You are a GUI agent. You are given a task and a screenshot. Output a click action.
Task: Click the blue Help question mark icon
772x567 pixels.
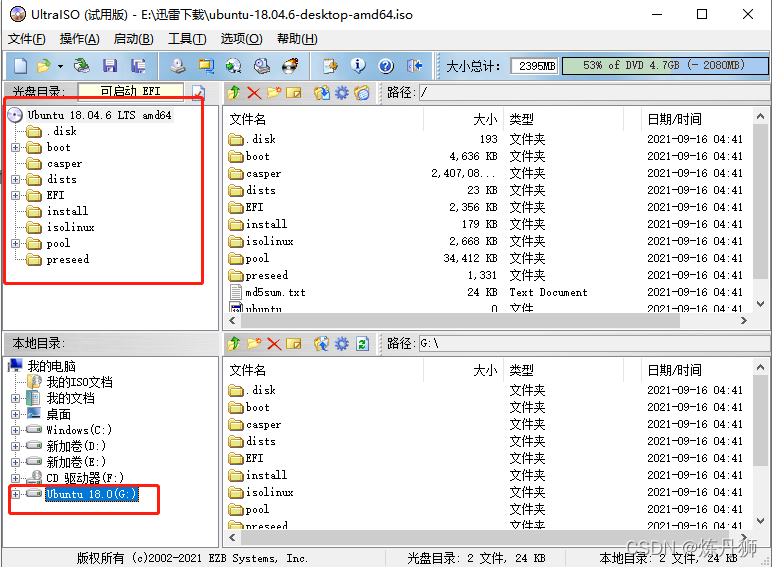pos(386,66)
